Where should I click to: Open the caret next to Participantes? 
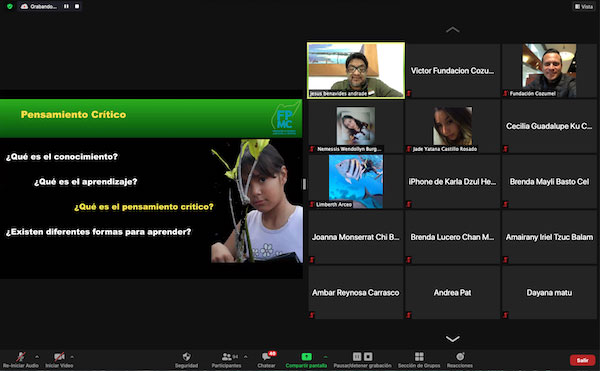coord(245,356)
